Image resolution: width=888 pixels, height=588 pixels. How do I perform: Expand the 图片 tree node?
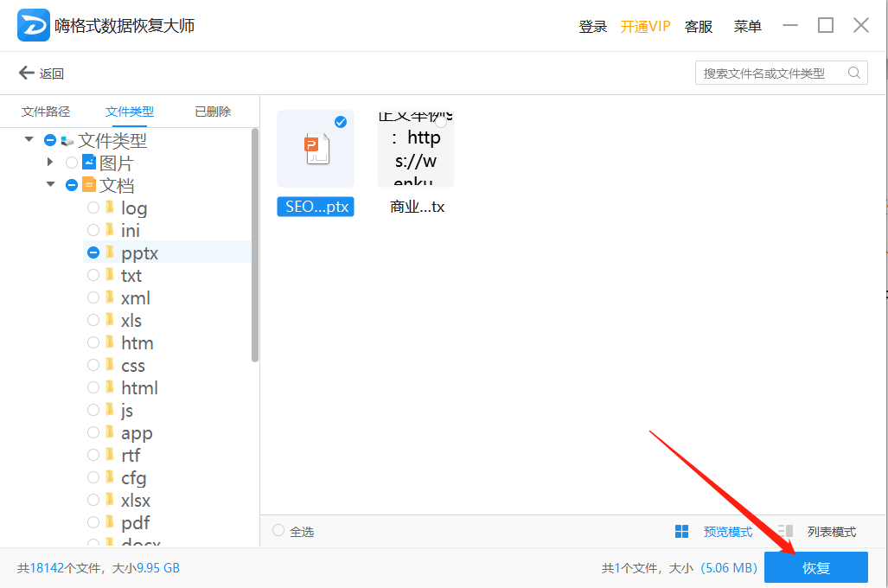[50, 162]
